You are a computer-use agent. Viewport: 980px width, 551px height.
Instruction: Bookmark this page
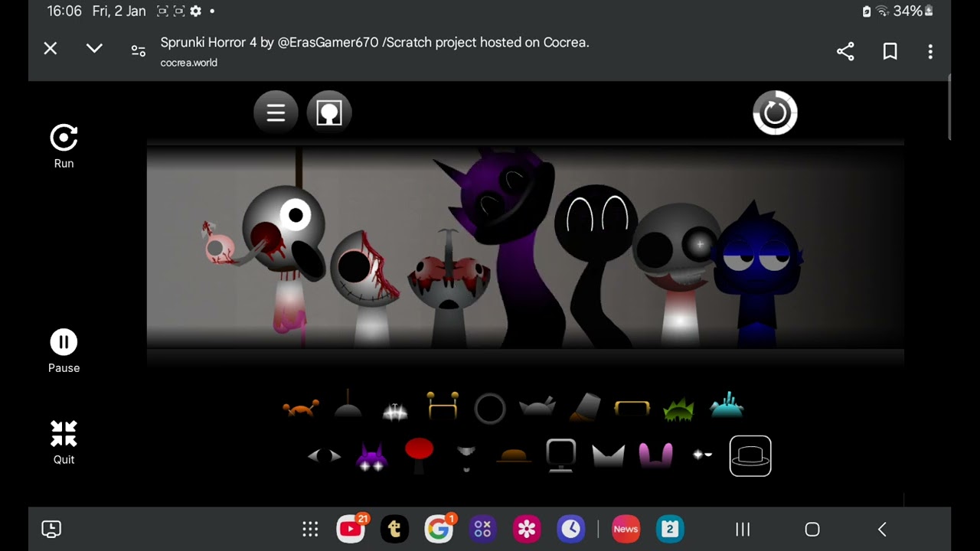click(x=890, y=51)
